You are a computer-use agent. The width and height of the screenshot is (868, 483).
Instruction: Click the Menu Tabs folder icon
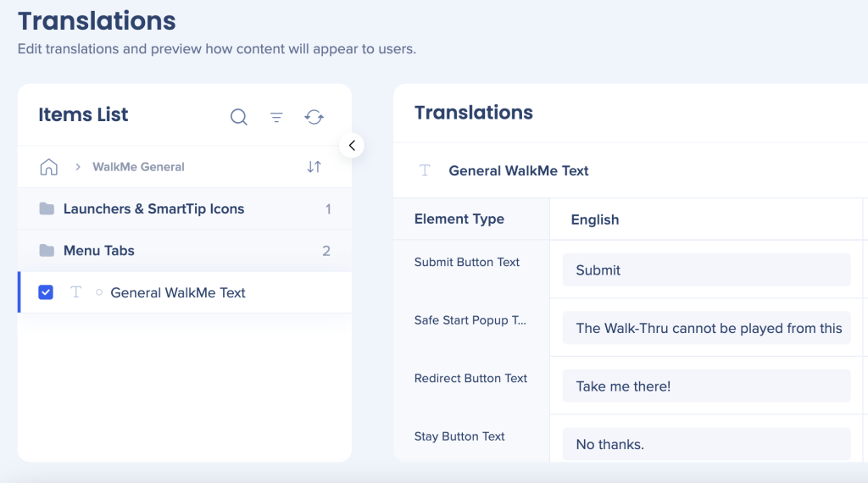(47, 251)
